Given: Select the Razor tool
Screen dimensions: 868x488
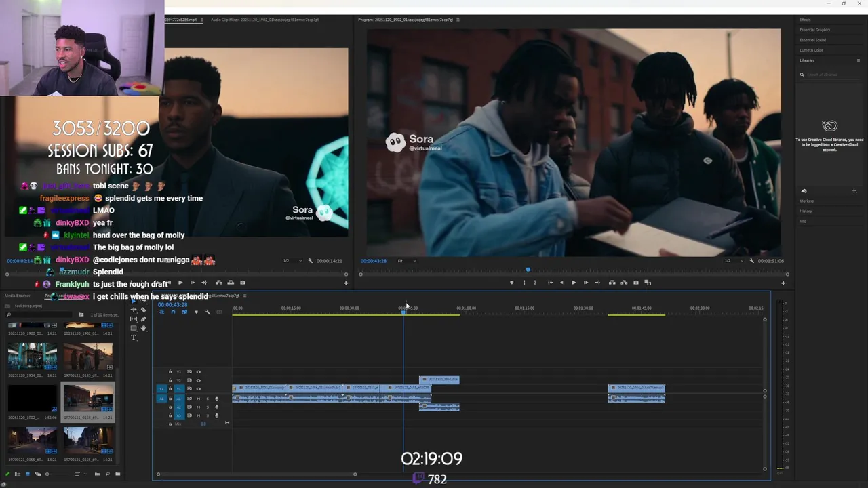Looking at the screenshot, I should click(143, 310).
